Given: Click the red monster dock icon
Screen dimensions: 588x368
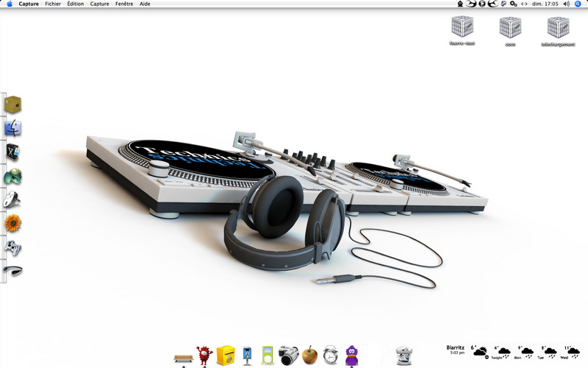Looking at the screenshot, I should 204,355.
